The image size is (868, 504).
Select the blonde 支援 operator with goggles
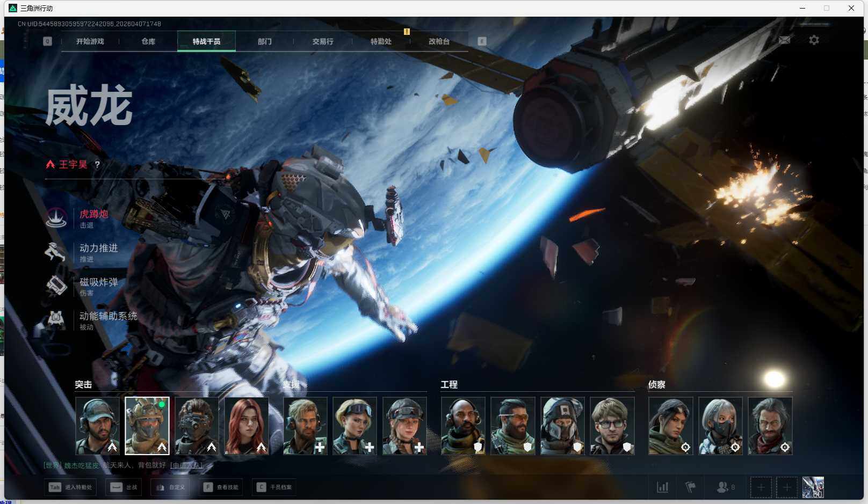(x=355, y=426)
